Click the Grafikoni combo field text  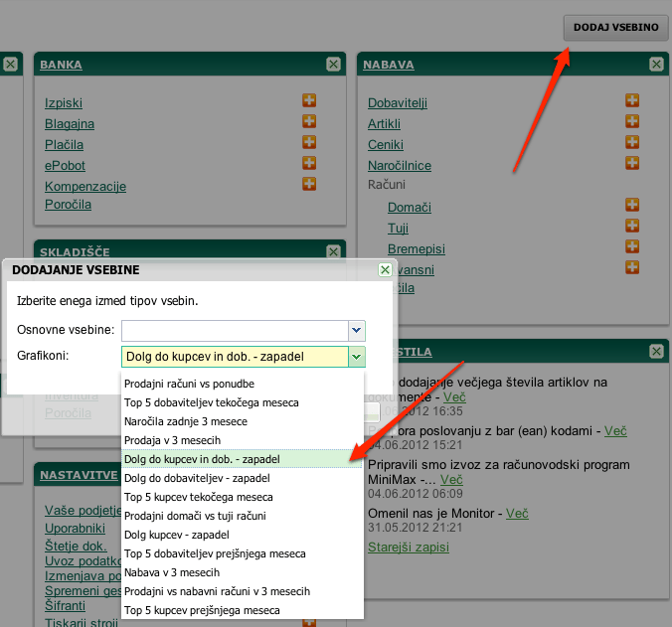[236, 357]
